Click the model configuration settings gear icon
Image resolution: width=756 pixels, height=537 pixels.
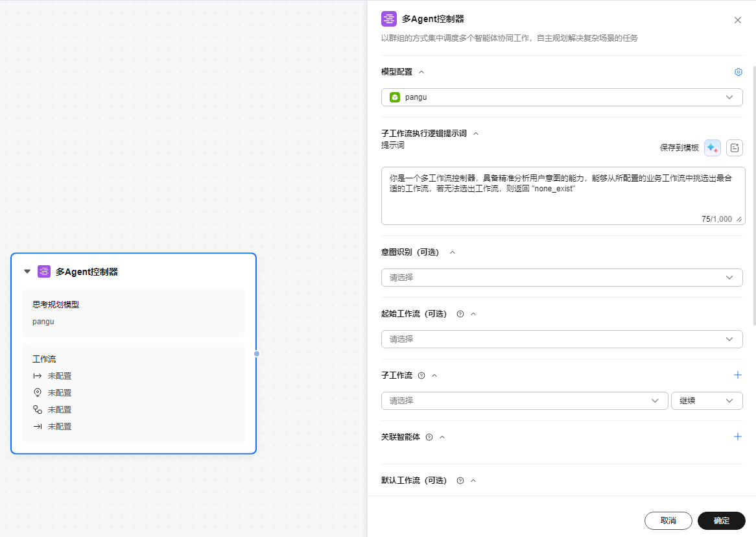coord(738,72)
